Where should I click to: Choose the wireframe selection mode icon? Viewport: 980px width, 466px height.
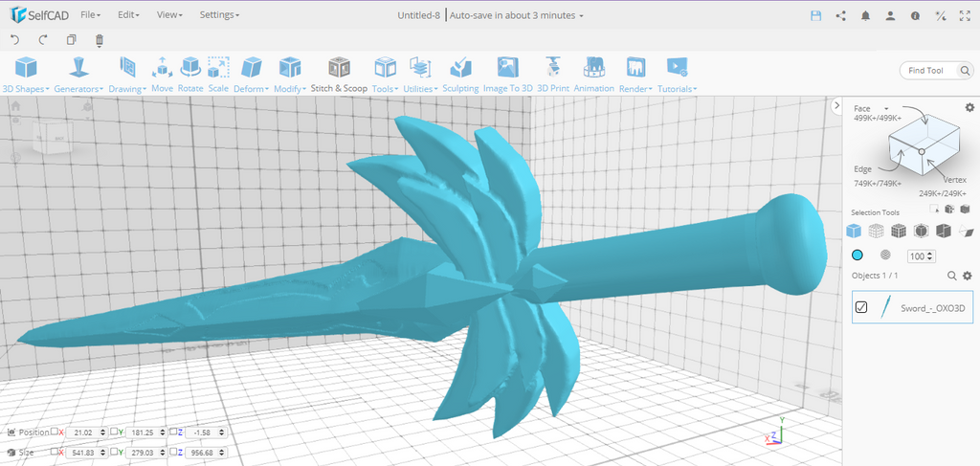click(877, 232)
